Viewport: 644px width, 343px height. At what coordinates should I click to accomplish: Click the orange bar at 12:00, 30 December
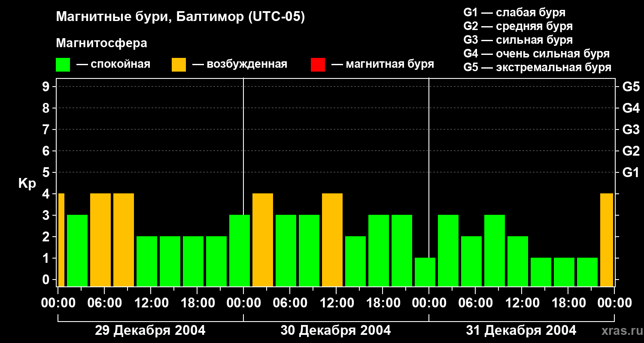point(332,240)
